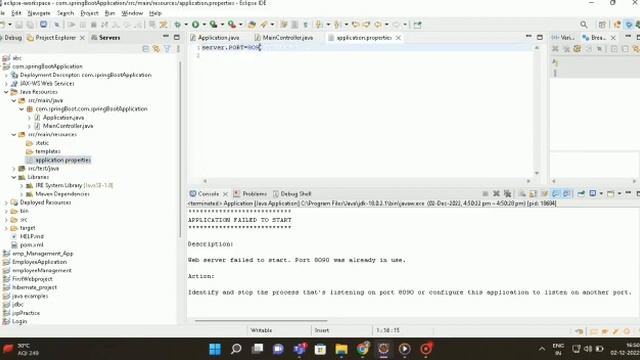Click Console horizontal scrollbar thumb
The height and width of the screenshot is (360, 640).
pyautogui.click(x=261, y=320)
